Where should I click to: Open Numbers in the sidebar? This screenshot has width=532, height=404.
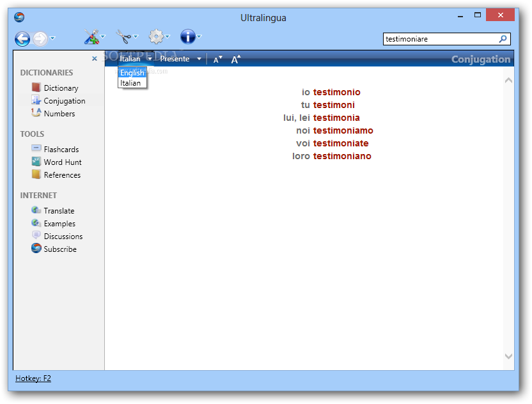click(59, 114)
